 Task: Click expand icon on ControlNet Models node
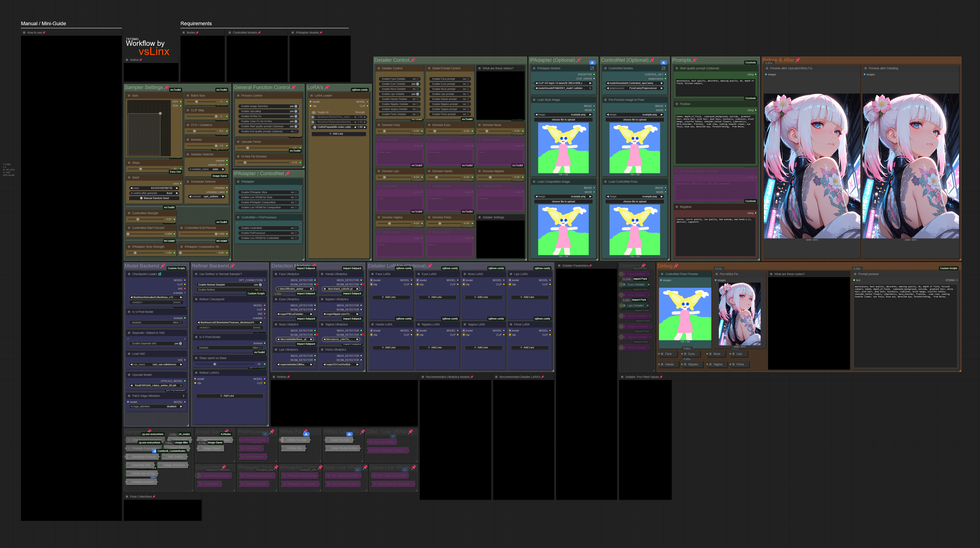pyautogui.click(x=664, y=68)
